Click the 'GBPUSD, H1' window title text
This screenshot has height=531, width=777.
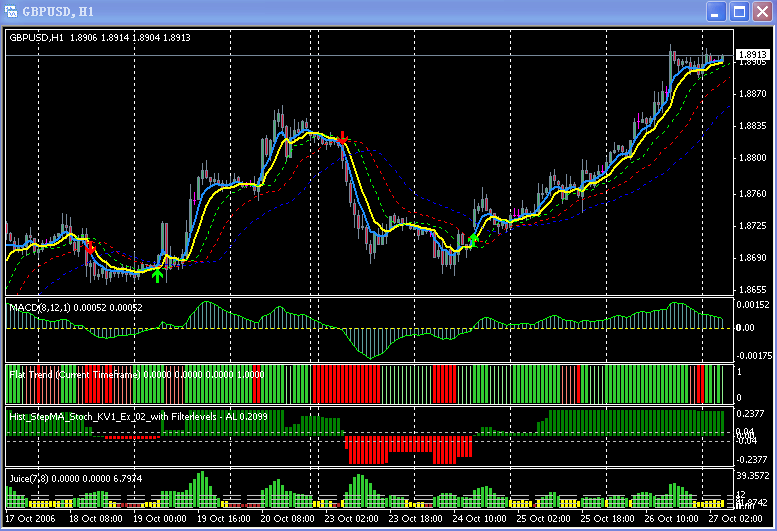click(58, 11)
